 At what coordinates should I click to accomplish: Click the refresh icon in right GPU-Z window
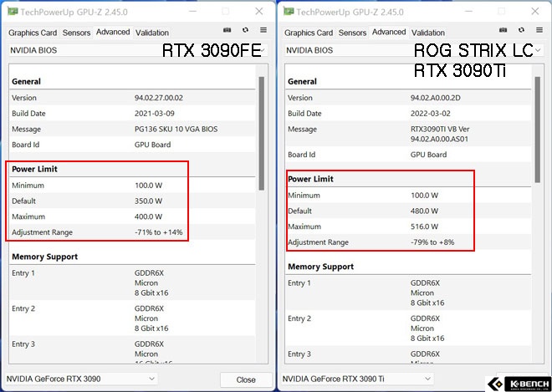point(521,30)
